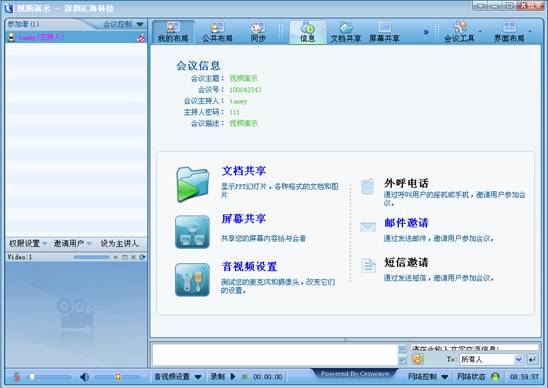The width and height of the screenshot is (548, 388).
Task: Adjust the microphone volume slider
Action: pyautogui.click(x=49, y=377)
